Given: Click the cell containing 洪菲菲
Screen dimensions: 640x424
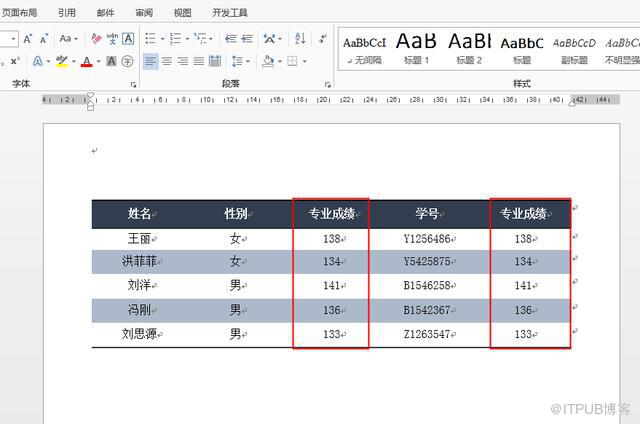Looking at the screenshot, I should pyautogui.click(x=142, y=261).
